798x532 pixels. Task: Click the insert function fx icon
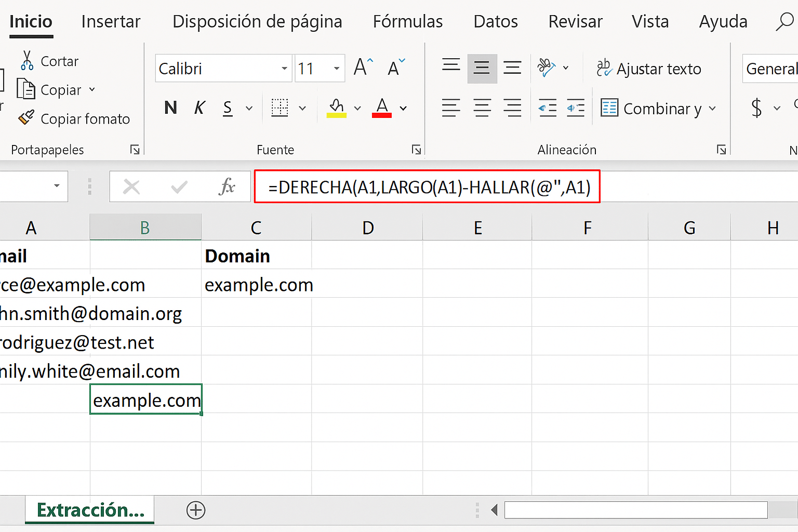point(227,187)
